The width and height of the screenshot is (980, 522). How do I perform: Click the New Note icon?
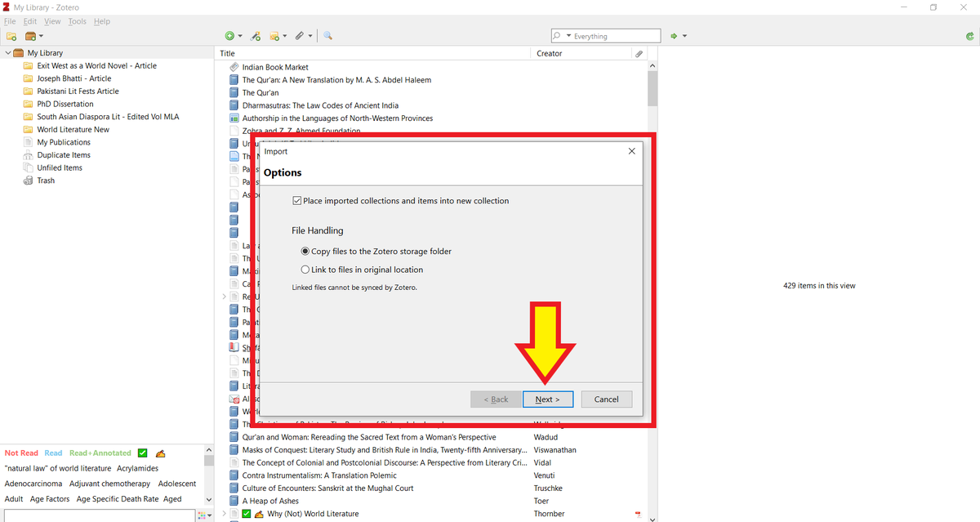(x=274, y=36)
